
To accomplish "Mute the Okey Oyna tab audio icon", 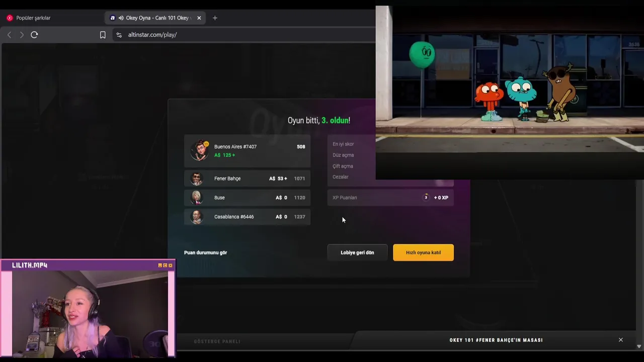I will tap(121, 18).
